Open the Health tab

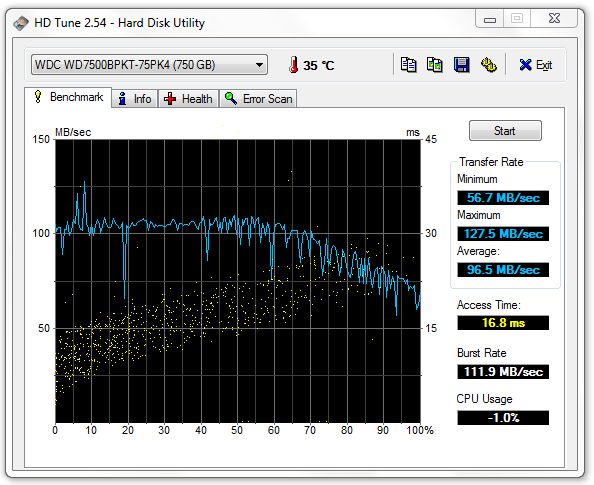point(188,99)
